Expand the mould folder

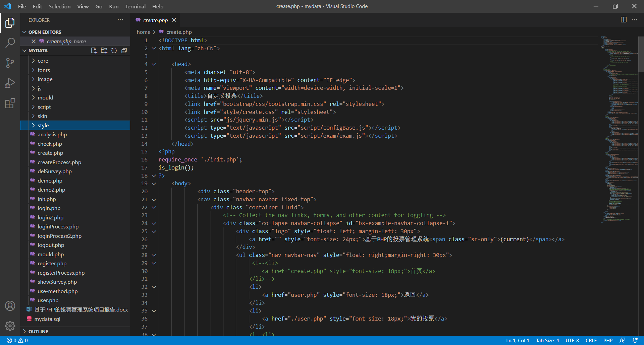click(x=34, y=98)
